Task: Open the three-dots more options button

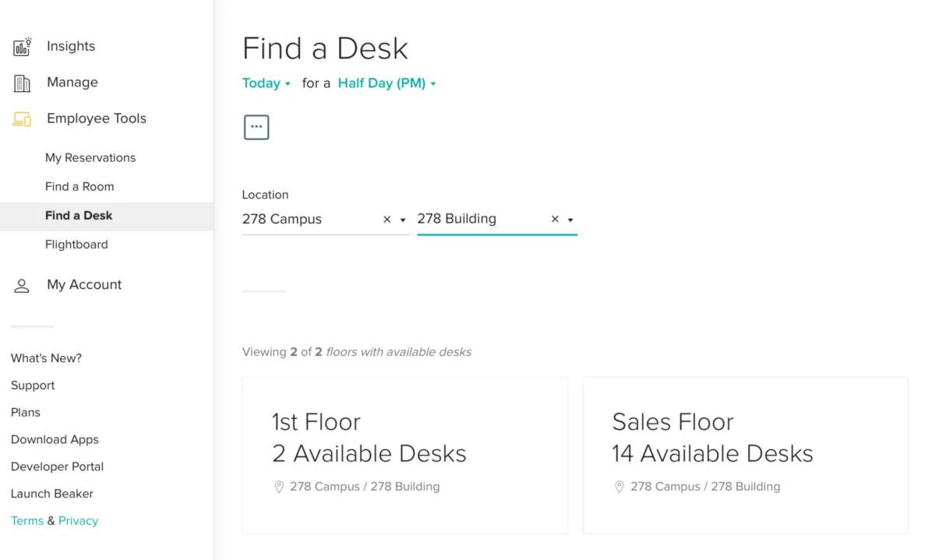Action: click(256, 127)
